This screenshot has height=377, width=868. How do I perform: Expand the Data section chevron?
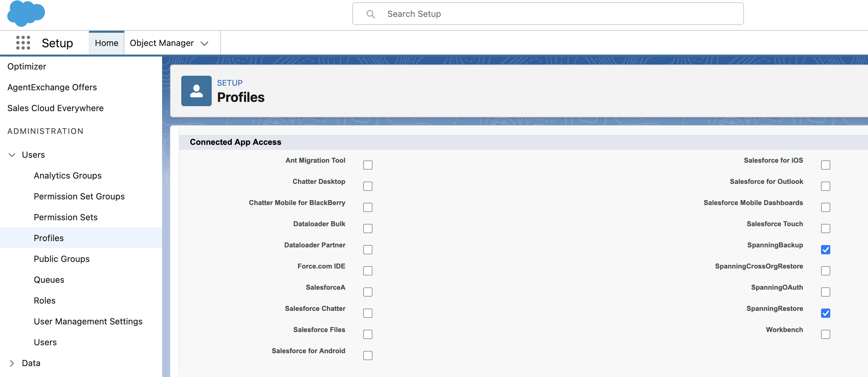tap(12, 363)
